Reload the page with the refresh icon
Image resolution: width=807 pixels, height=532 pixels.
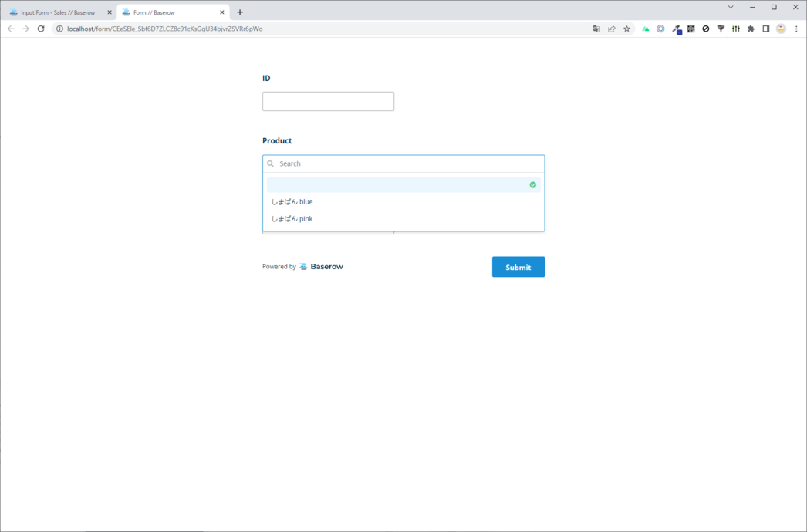[x=41, y=29]
